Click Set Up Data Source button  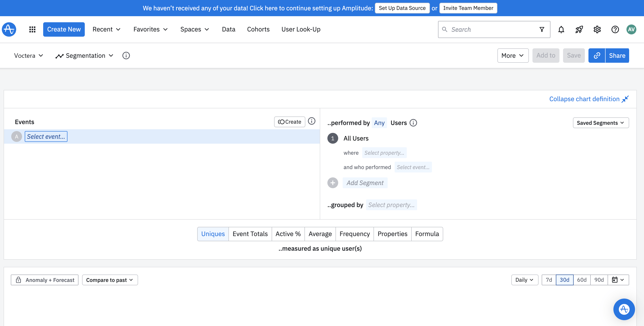click(x=402, y=8)
